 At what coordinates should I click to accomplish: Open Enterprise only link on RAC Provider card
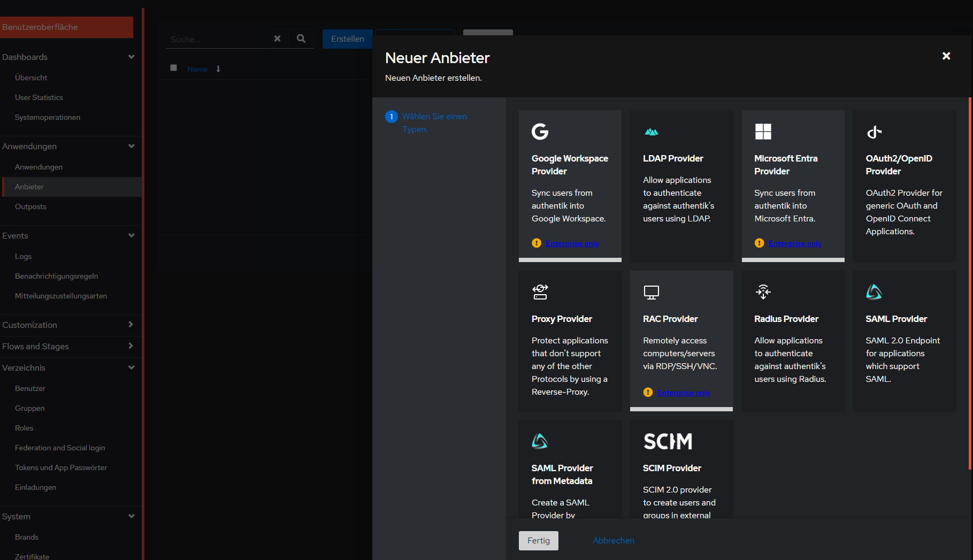click(684, 393)
